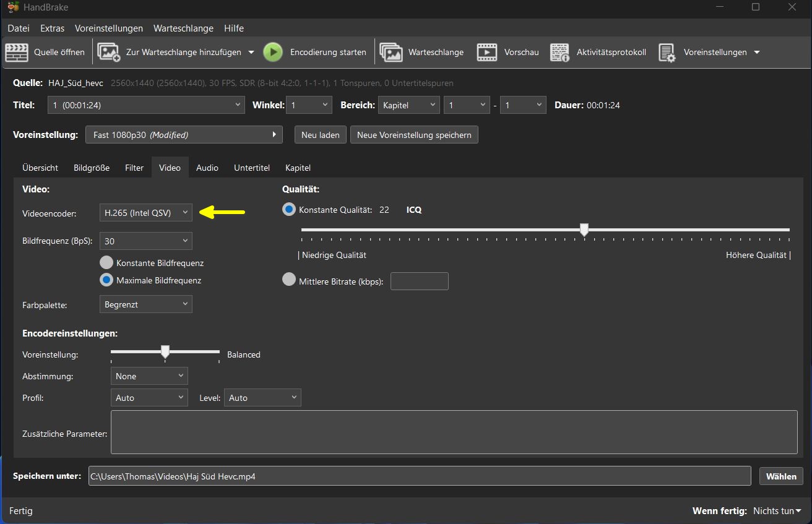The image size is (812, 524).
Task: Click the HandBrake pineapple app icon
Action: [x=13, y=7]
